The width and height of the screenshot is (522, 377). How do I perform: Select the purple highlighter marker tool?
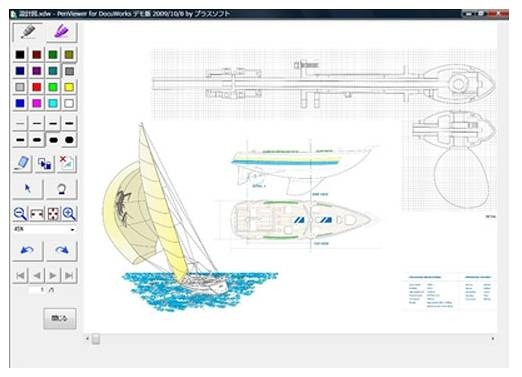pos(62,32)
